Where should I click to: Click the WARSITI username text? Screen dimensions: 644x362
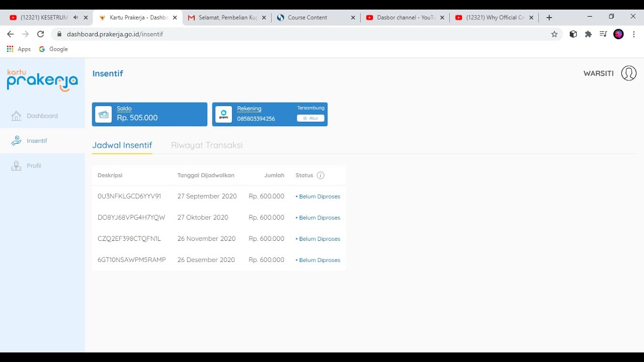tap(598, 73)
